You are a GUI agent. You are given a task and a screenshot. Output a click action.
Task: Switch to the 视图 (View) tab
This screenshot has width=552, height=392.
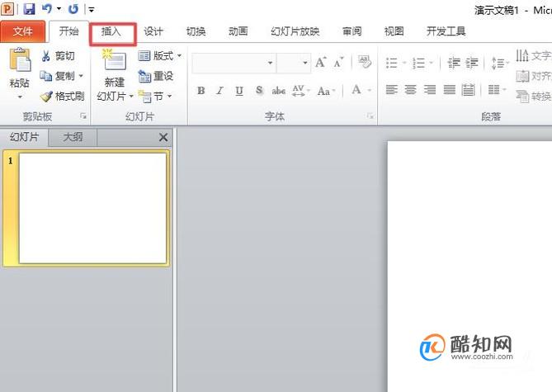pos(394,31)
